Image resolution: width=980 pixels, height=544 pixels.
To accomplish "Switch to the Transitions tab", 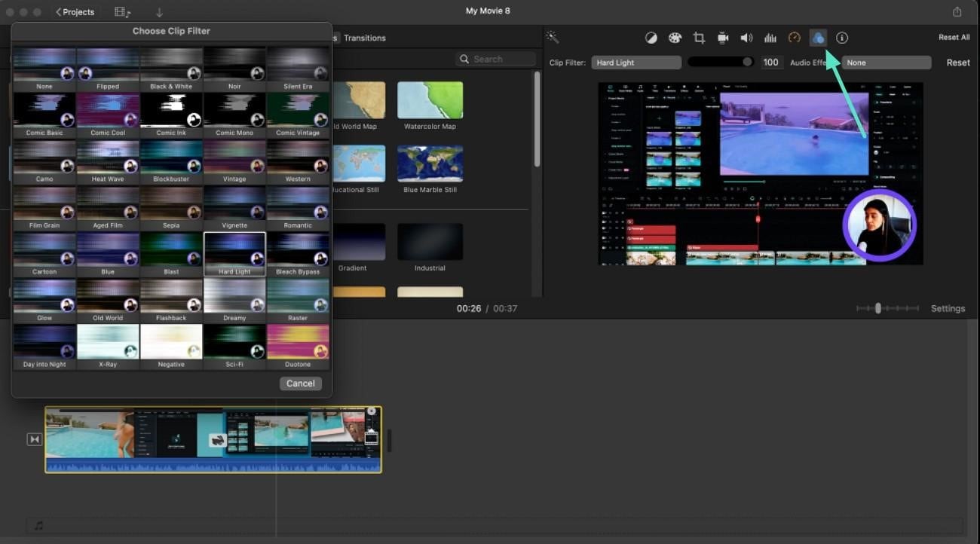I will (365, 38).
